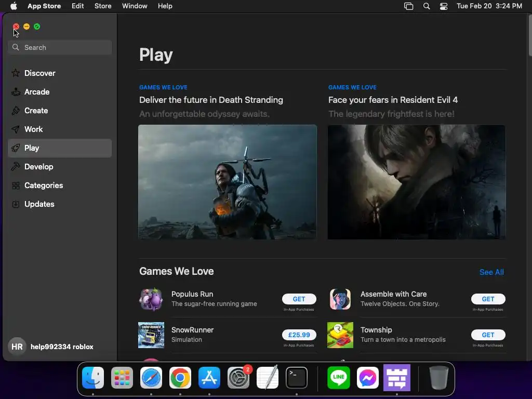
Task: Open Assemble with Care app icon
Action: point(340,299)
